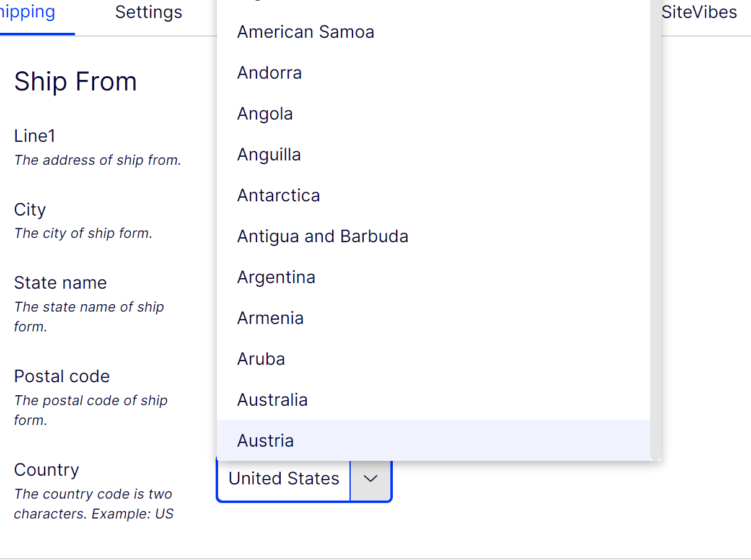Viewport: 751px width, 560px height.
Task: Click the United States country field
Action: tap(284, 479)
